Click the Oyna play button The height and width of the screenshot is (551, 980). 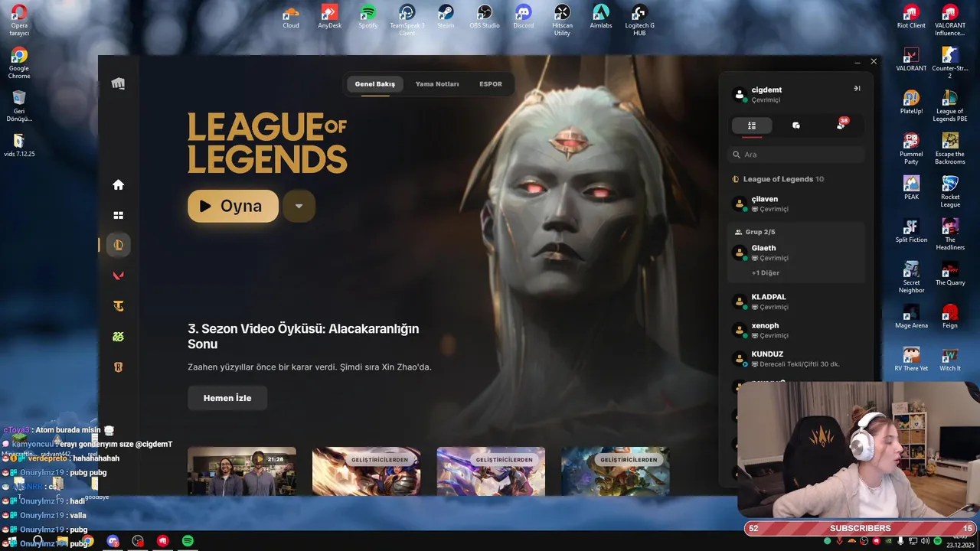(x=233, y=206)
